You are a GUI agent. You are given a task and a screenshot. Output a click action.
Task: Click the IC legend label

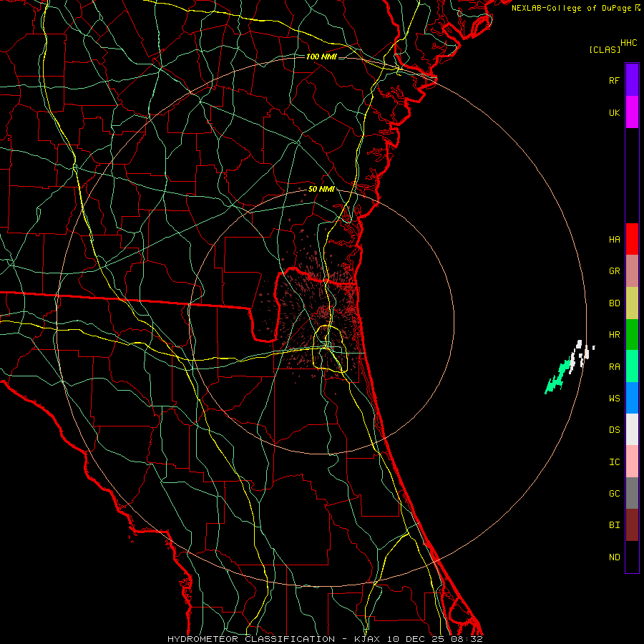(x=614, y=462)
